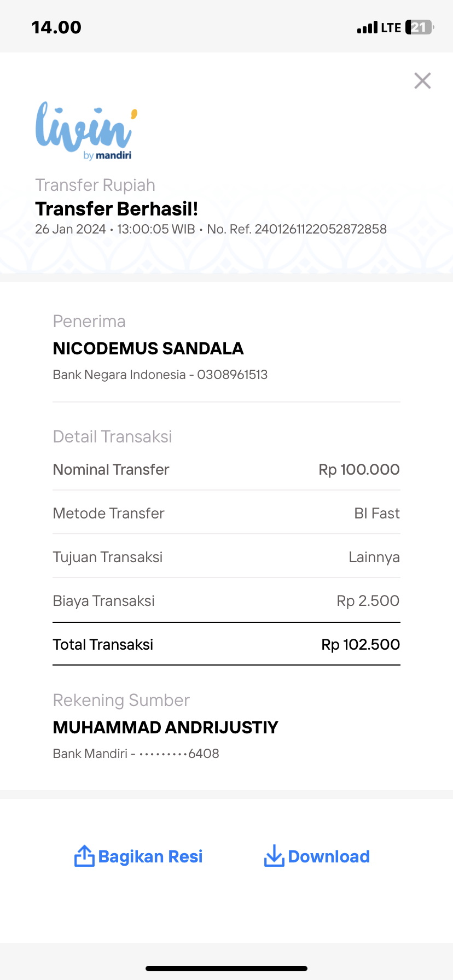Close the transfer receipt with the X icon

click(x=422, y=81)
